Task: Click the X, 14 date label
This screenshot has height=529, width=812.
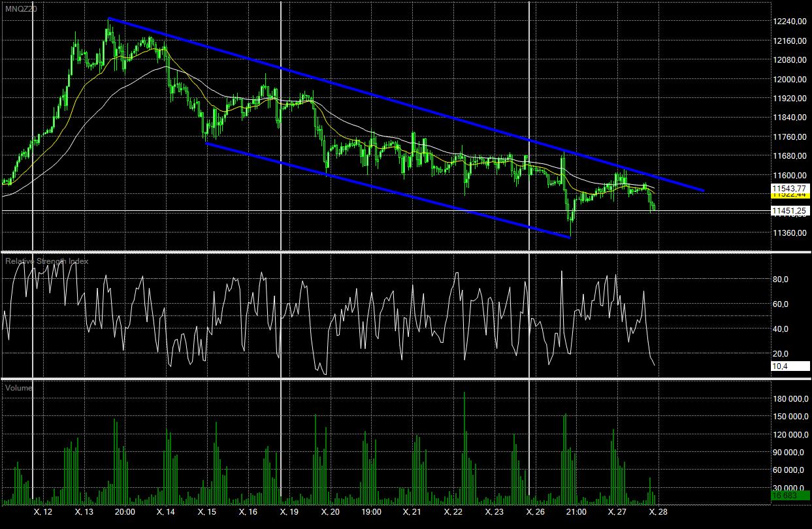Action: coord(166,511)
